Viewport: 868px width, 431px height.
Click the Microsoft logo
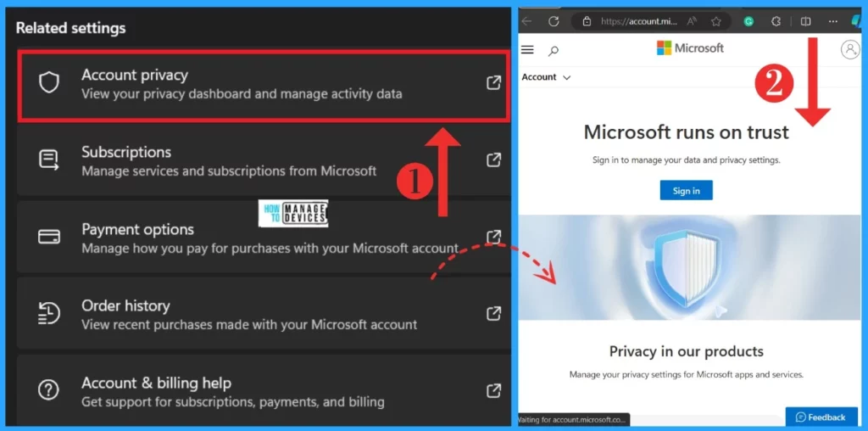(690, 48)
